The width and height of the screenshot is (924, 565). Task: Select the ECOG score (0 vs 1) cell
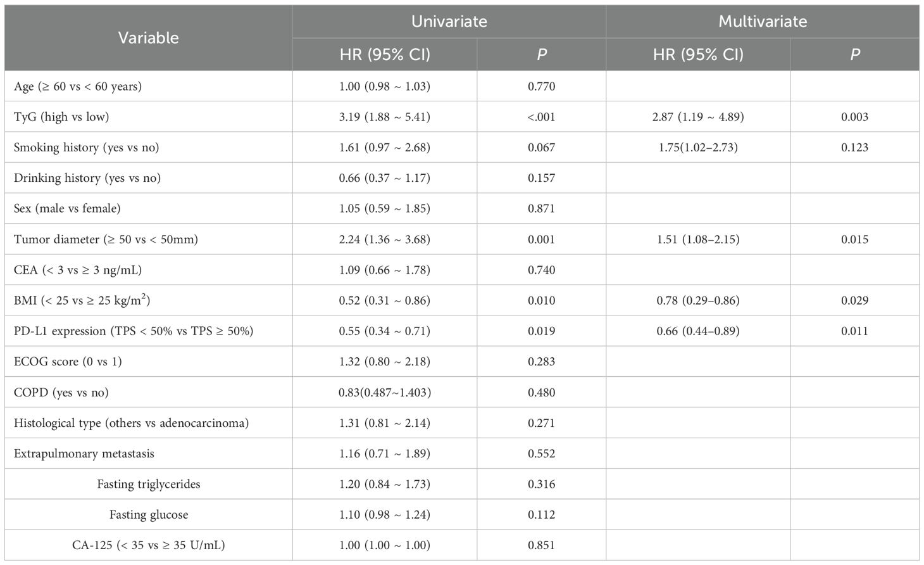pos(68,362)
